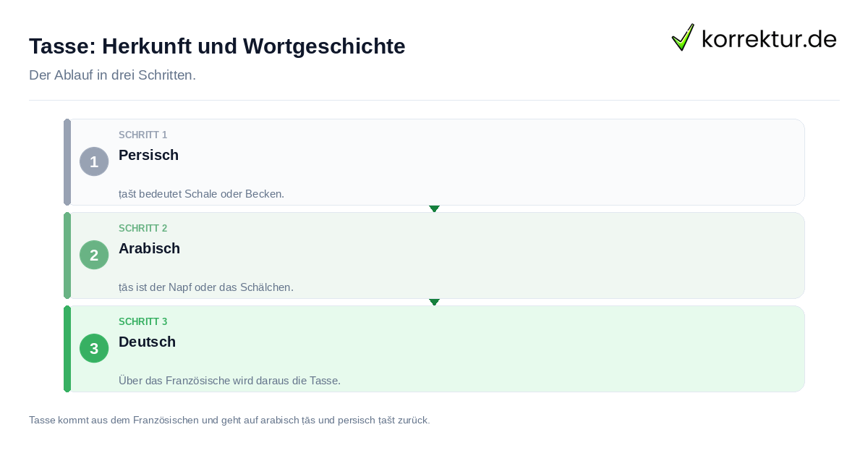The width and height of the screenshot is (868, 456).
Task: Click the green checkmark logo icon
Action: (683, 37)
